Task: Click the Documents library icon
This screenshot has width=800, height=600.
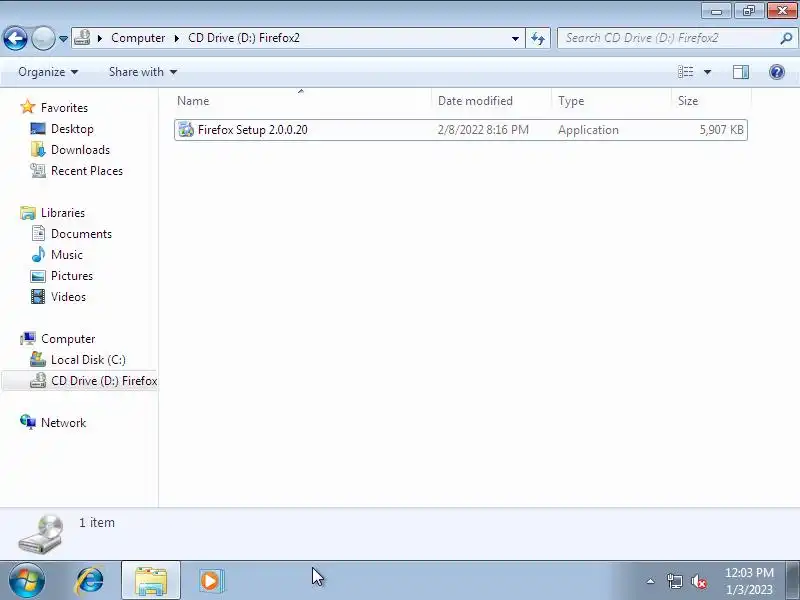Action: [38, 233]
